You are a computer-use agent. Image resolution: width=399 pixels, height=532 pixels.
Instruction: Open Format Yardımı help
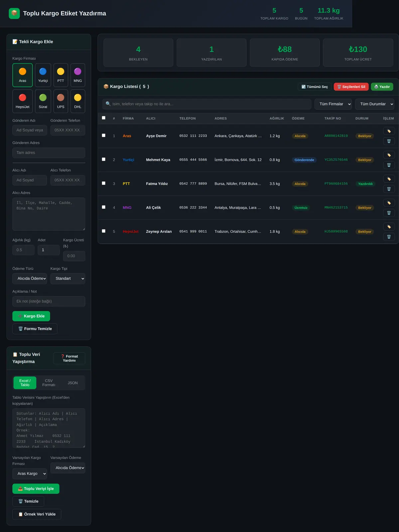coord(69,358)
